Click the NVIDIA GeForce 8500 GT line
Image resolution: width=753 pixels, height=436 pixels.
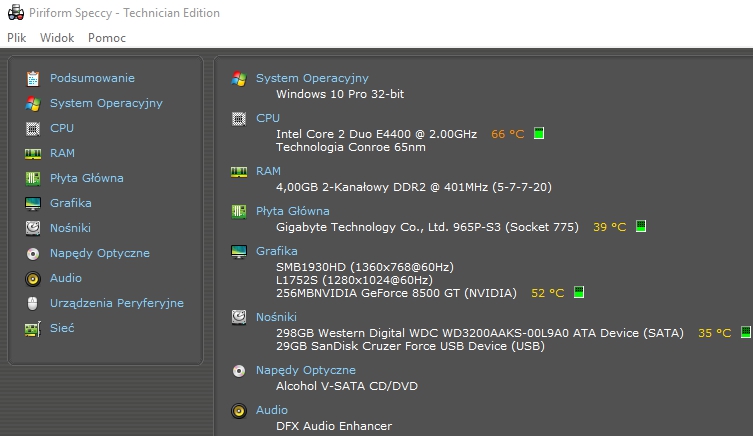[x=396, y=293]
